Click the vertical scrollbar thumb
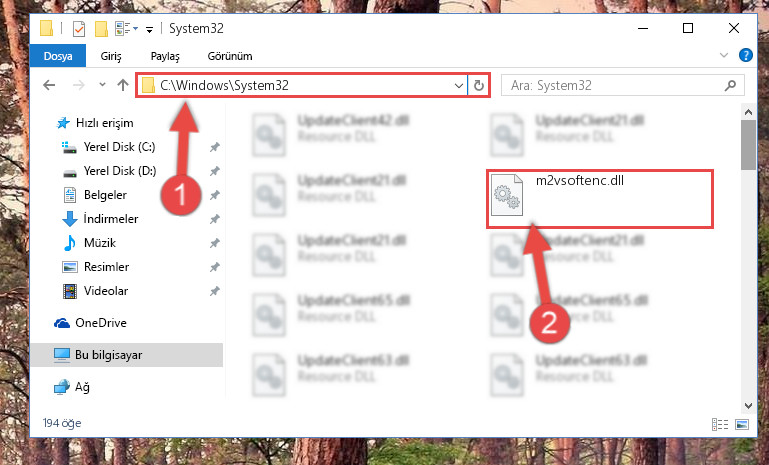 748,145
